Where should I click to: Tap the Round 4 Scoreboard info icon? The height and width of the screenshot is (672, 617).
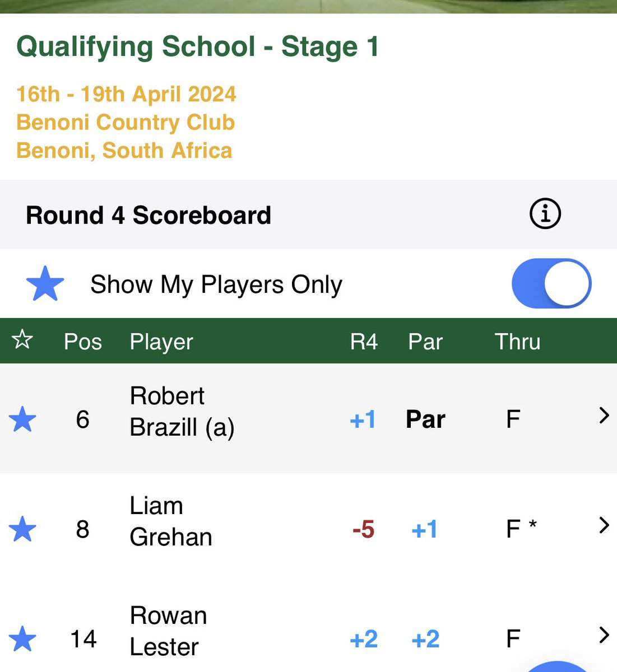click(545, 214)
